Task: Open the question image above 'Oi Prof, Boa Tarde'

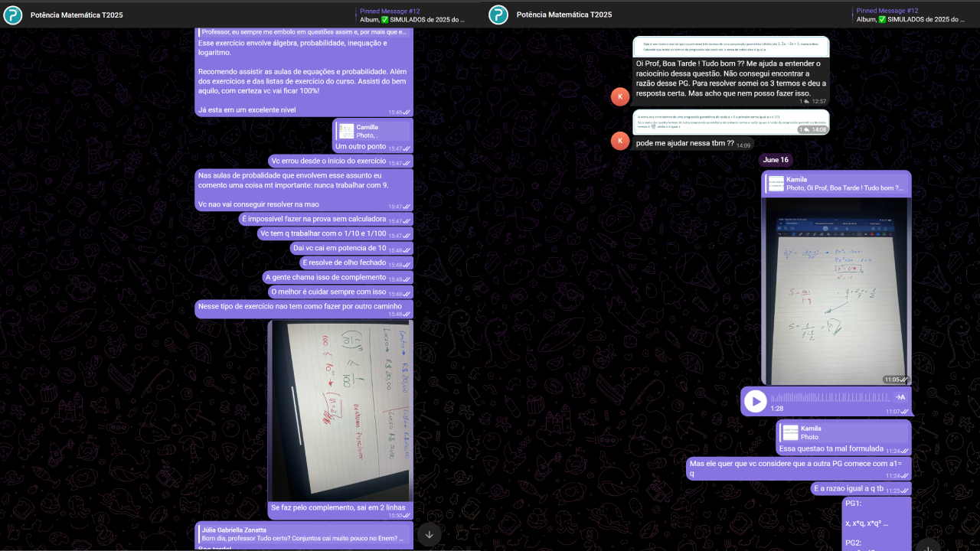Action: click(730, 47)
